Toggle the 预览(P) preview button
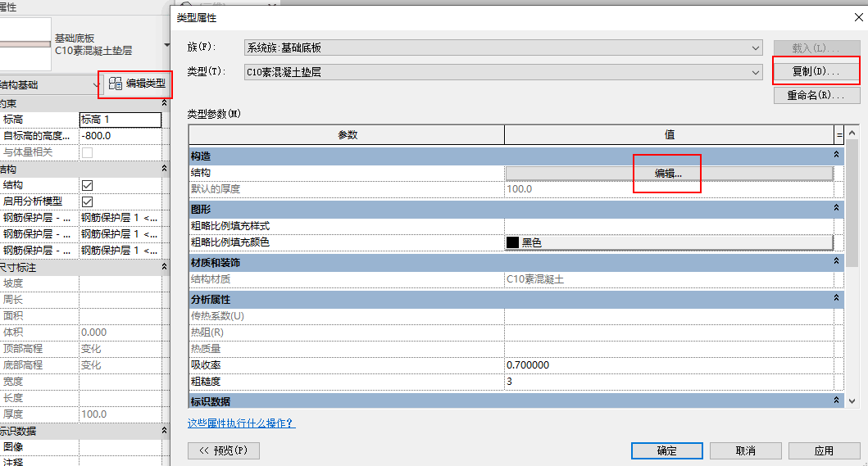The height and width of the screenshot is (466, 868). tap(224, 450)
